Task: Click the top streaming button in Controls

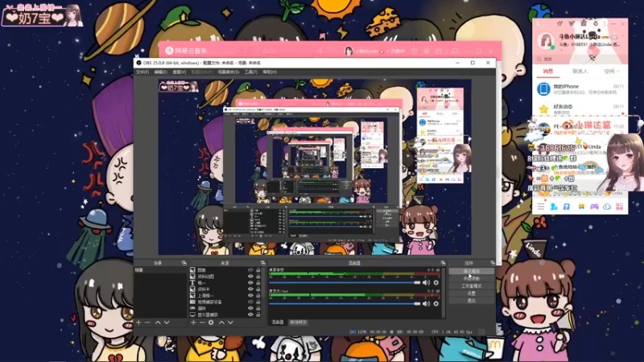Action: click(471, 271)
